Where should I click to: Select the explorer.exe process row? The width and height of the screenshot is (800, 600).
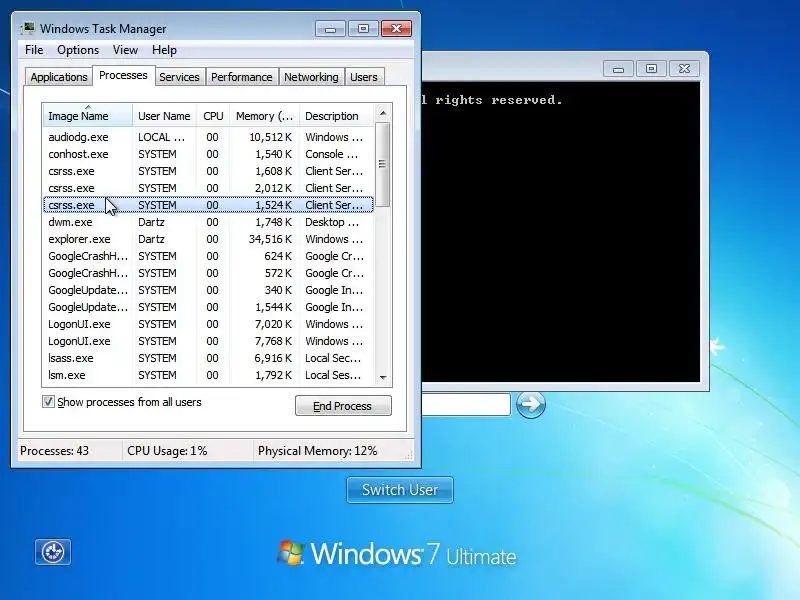click(x=209, y=239)
